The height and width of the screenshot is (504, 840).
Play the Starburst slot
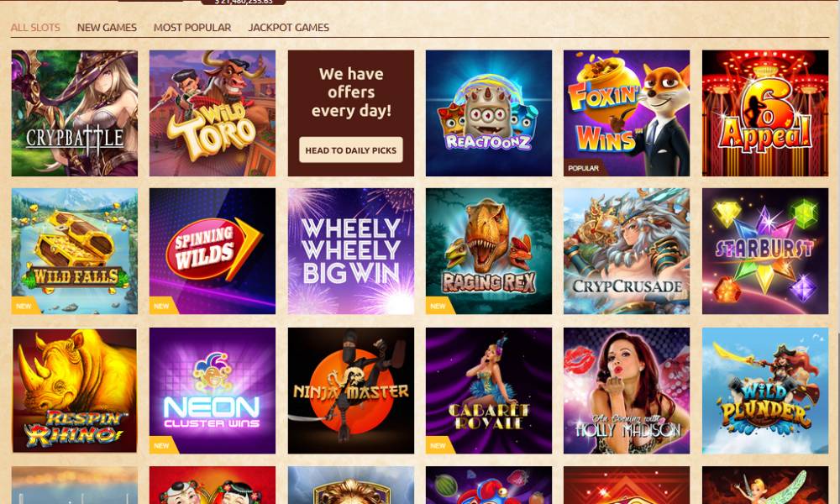click(x=765, y=250)
